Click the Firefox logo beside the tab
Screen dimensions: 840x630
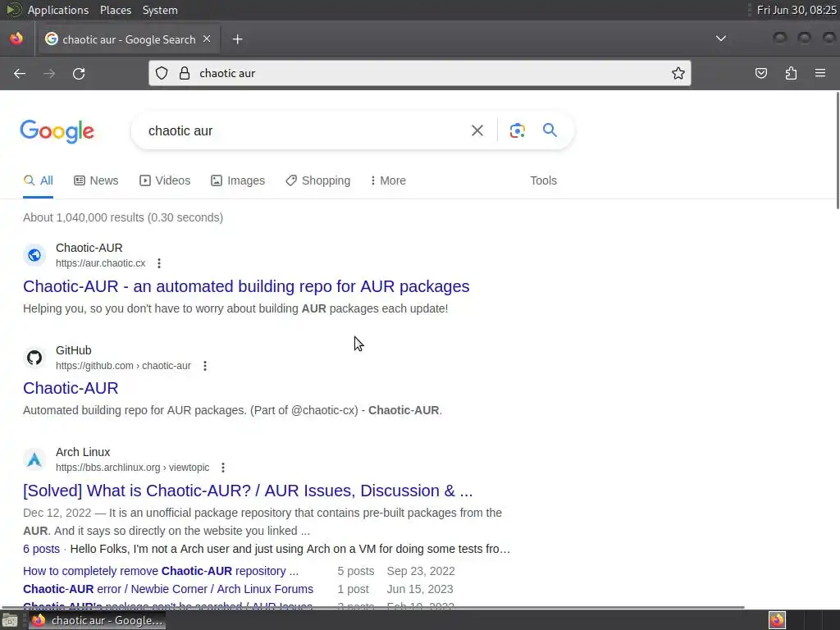[16, 39]
